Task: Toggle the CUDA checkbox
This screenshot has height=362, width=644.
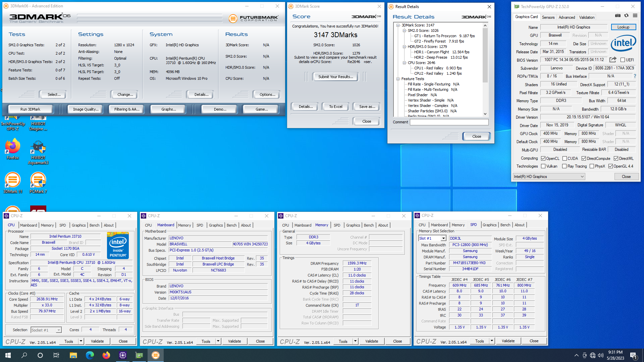Action: [565, 159]
